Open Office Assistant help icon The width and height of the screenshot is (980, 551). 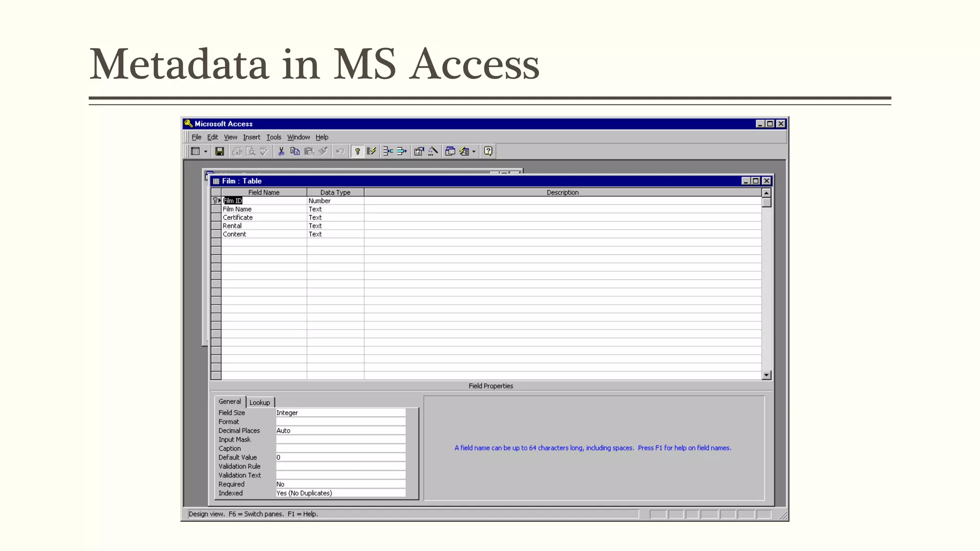point(488,152)
